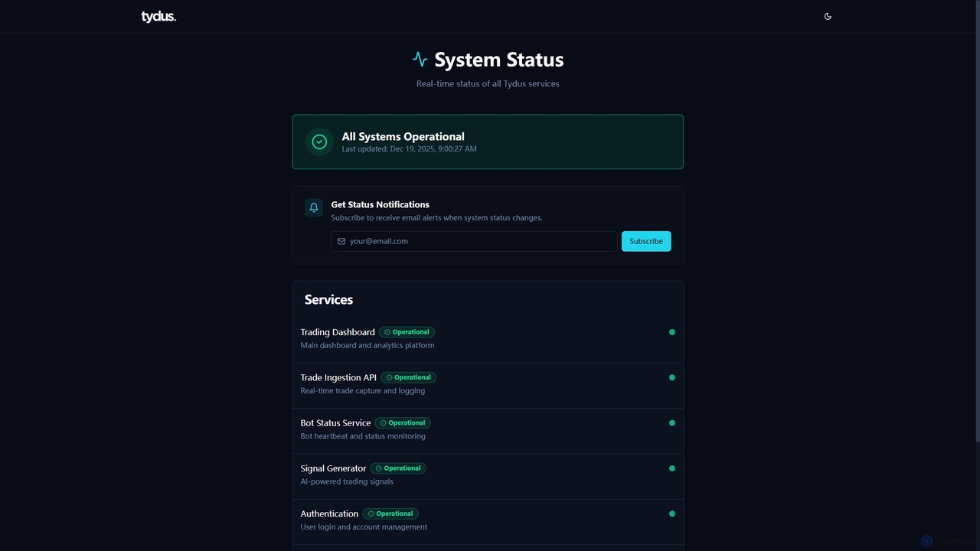Click the Subscribe button
This screenshot has height=551, width=980.
coord(646,241)
